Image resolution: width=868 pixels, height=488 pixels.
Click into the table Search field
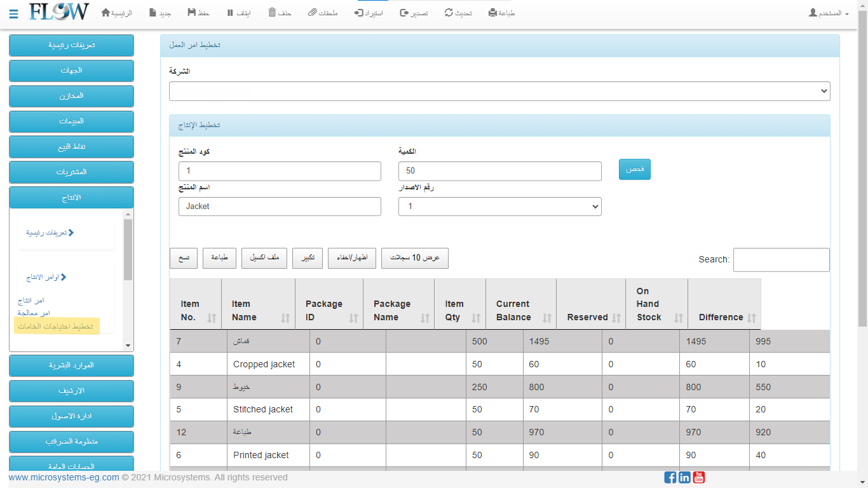coord(781,260)
